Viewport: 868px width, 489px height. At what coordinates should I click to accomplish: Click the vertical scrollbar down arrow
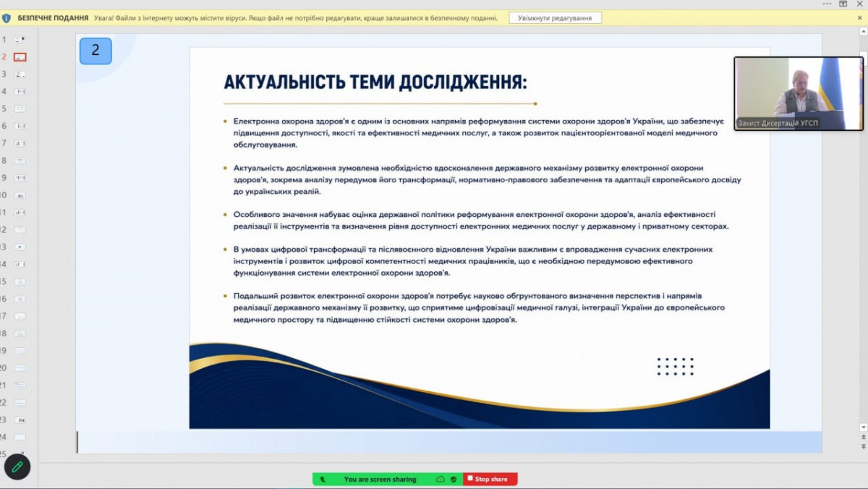coord(862,428)
